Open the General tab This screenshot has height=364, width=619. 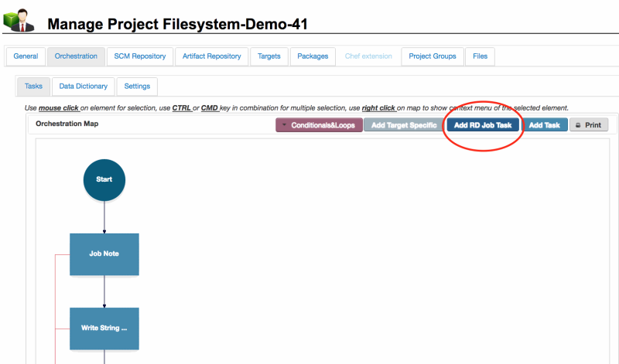pyautogui.click(x=26, y=56)
